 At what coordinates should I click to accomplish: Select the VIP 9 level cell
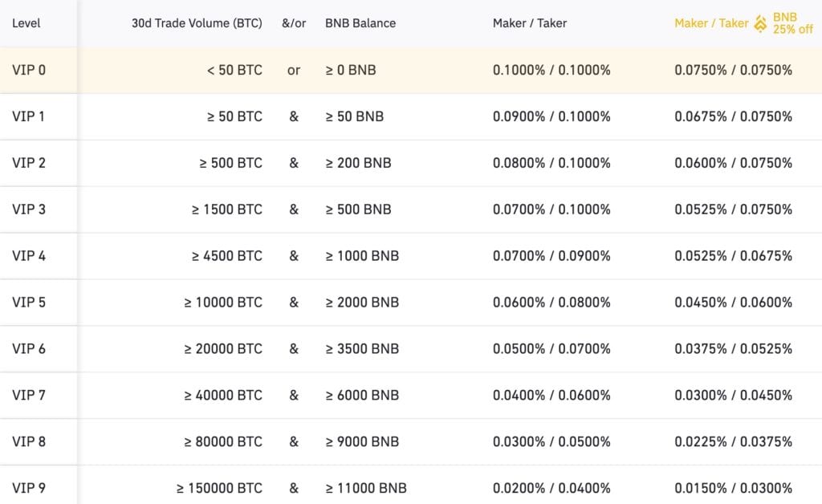point(29,488)
